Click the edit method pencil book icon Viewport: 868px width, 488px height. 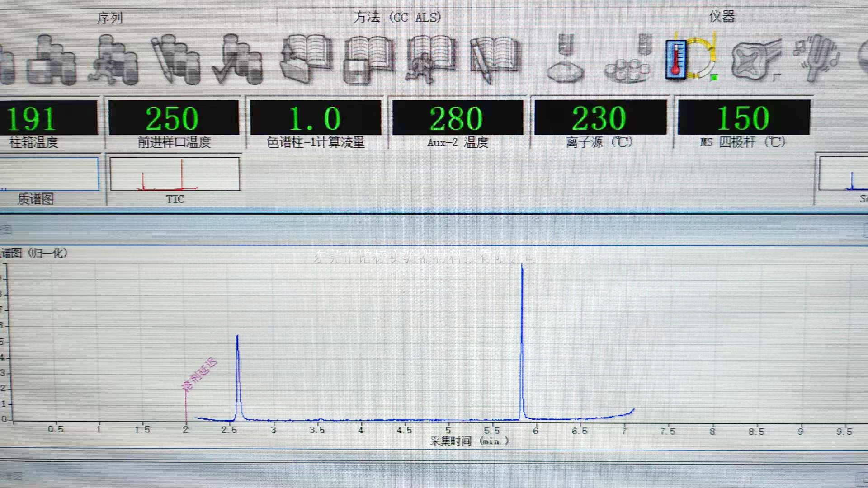tap(495, 59)
